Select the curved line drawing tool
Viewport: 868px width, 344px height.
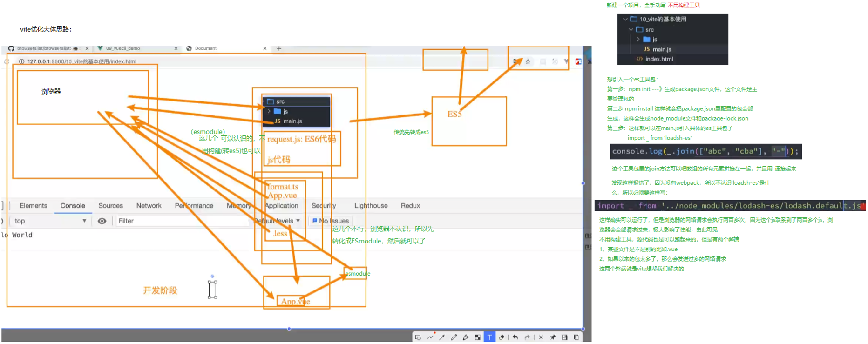(430, 337)
